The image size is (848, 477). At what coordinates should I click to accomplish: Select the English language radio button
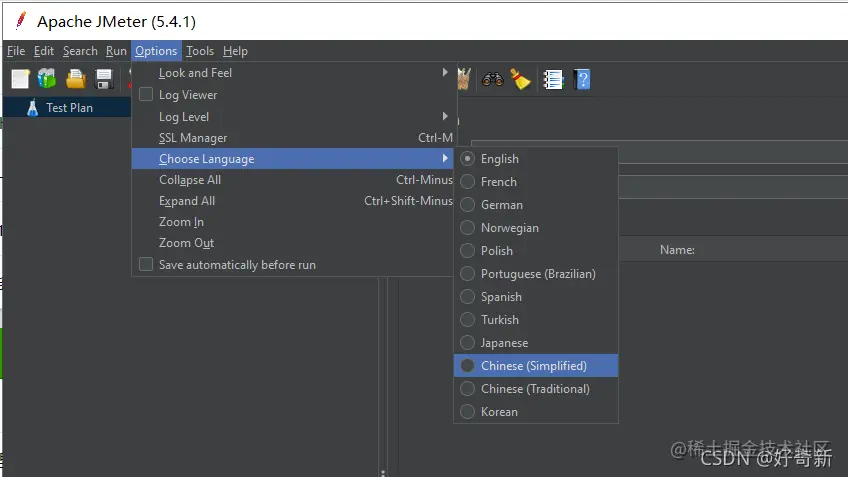click(x=467, y=158)
